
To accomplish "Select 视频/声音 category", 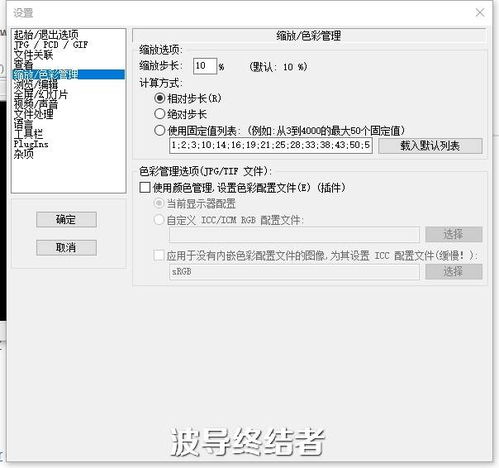I will pyautogui.click(x=36, y=104).
